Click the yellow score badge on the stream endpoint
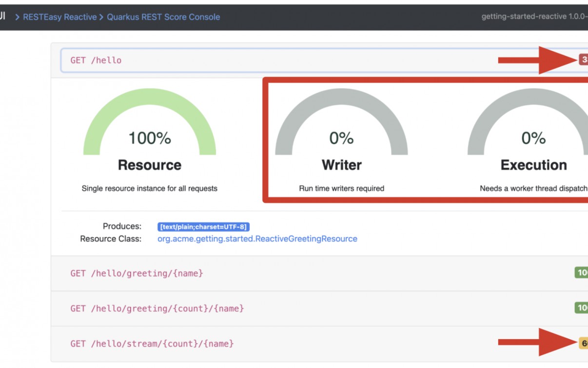Image resolution: width=588 pixels, height=368 pixels. (583, 343)
